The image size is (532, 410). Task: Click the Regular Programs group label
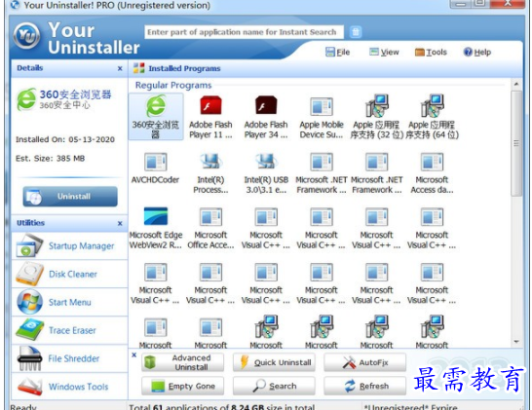click(173, 85)
